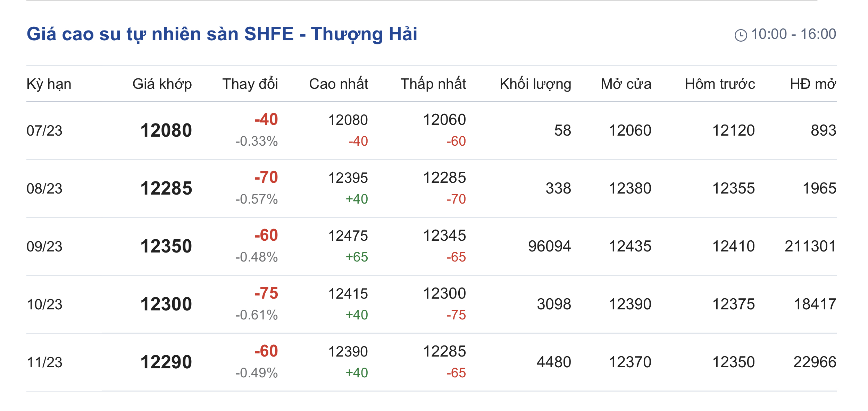Open the 10/23 contract term
The height and width of the screenshot is (411, 868).
(44, 305)
